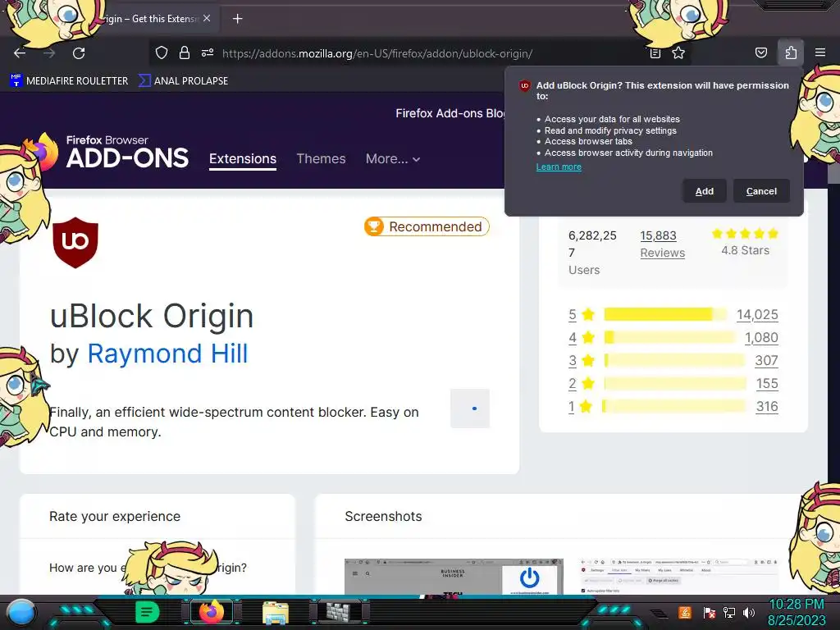
Task: Click the 307 three-star count
Action: coord(766,361)
